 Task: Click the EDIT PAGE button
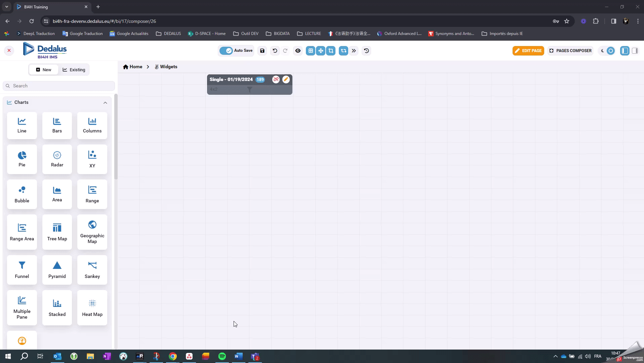click(528, 51)
